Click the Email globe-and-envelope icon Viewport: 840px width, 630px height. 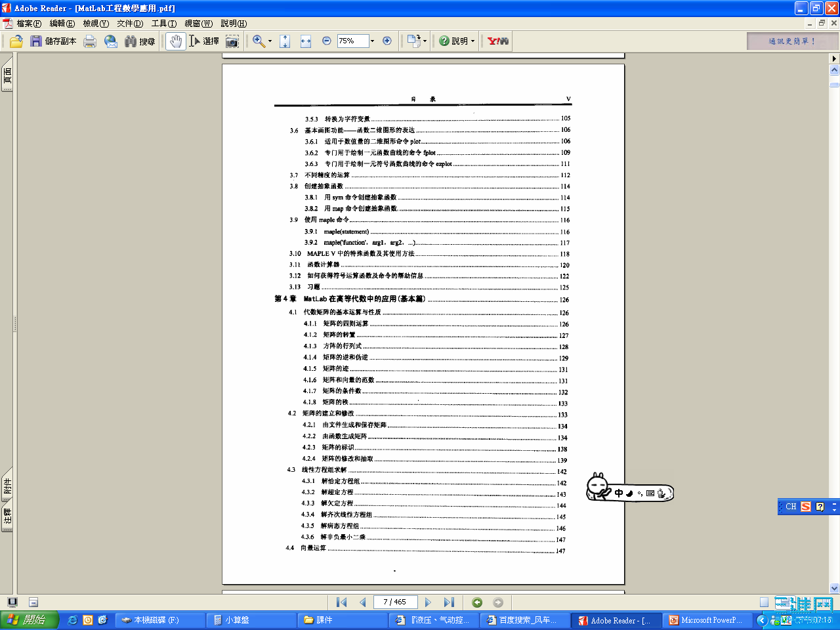111,41
